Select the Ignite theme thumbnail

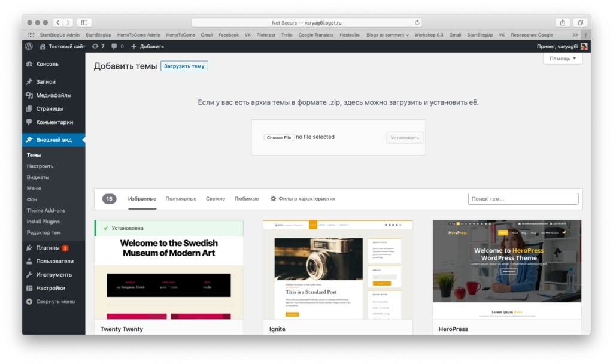[338, 269]
